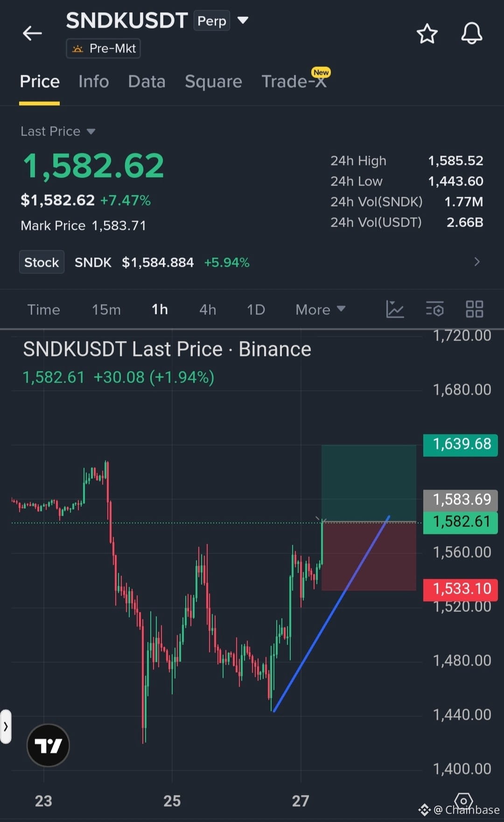Click the 1,680.00 price axis label
Image resolution: width=504 pixels, height=822 pixels.
click(x=462, y=390)
